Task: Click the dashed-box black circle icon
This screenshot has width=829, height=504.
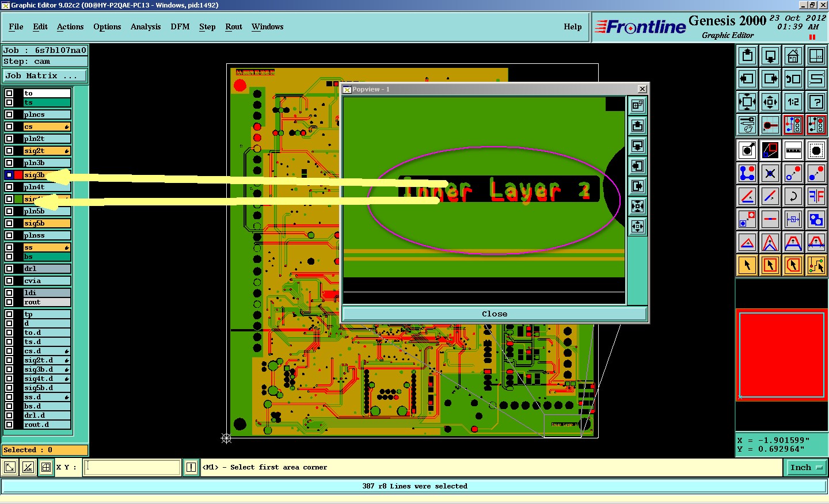Action: (816, 150)
